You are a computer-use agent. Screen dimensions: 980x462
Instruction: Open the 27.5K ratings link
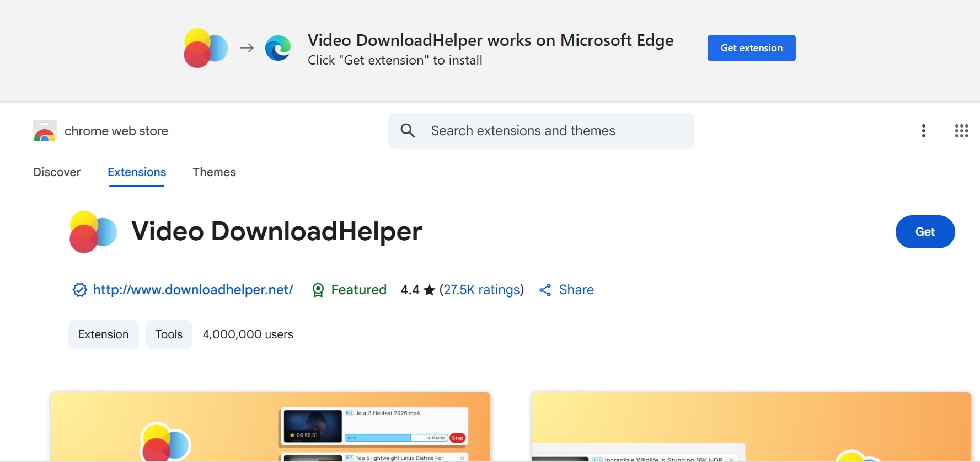[482, 290]
